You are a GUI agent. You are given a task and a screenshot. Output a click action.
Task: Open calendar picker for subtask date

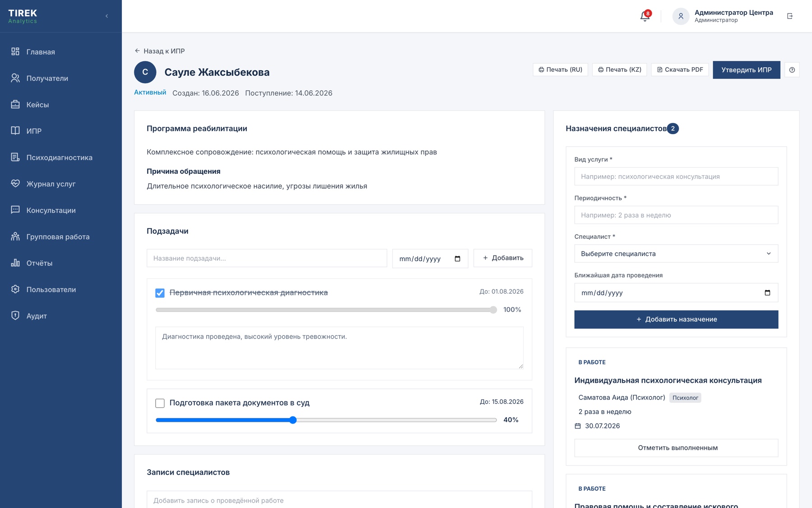[457, 259]
